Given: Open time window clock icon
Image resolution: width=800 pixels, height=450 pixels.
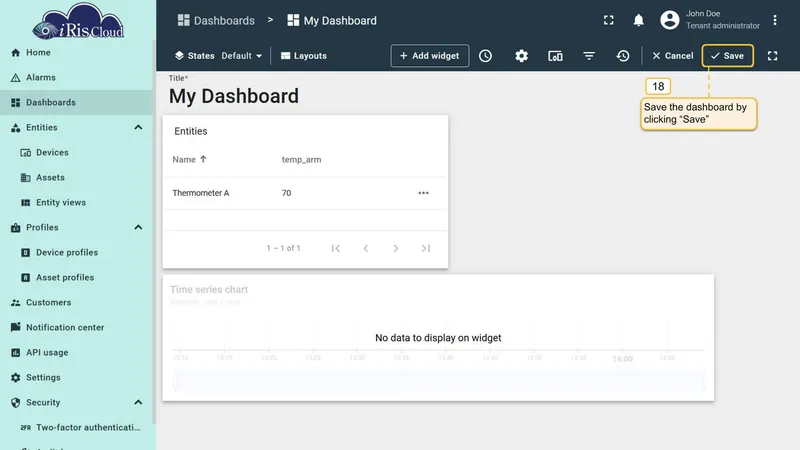Looking at the screenshot, I should point(485,56).
